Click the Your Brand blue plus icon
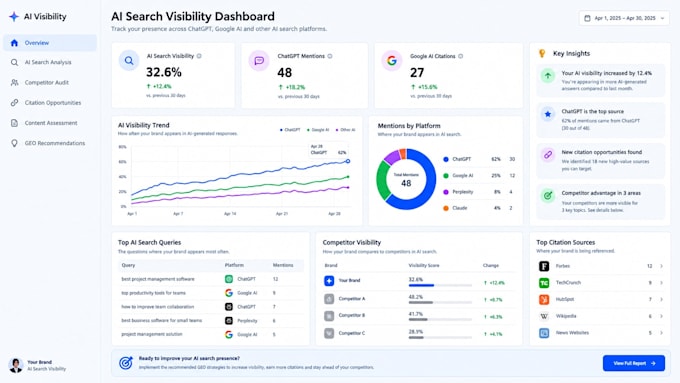The width and height of the screenshot is (680, 383). point(329,281)
